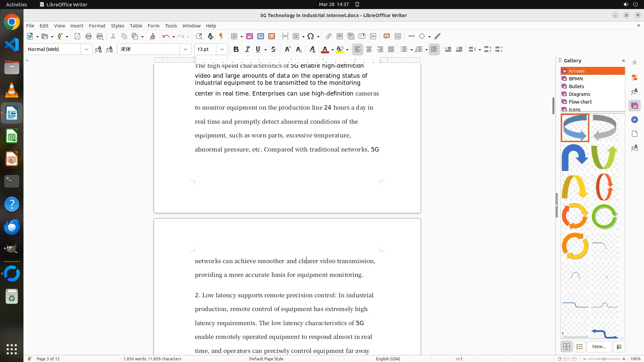The height and width of the screenshot is (362, 644).
Task: Open the font size dropdown
Action: (222, 49)
